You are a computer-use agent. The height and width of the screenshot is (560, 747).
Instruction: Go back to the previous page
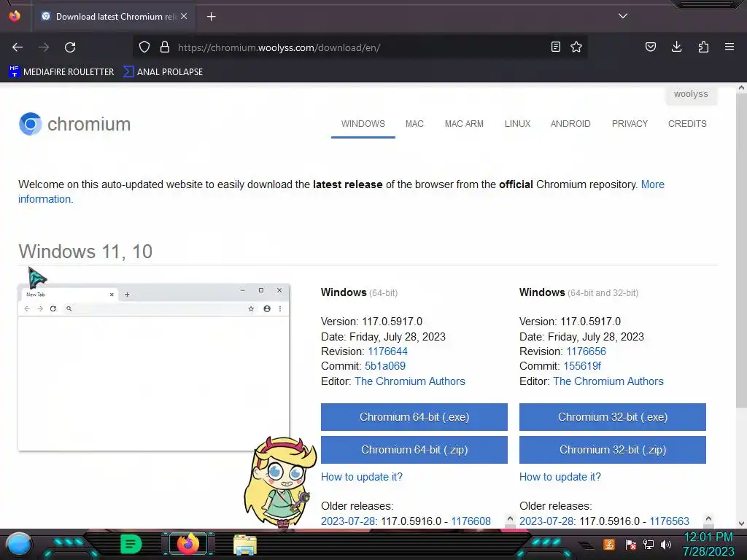coord(18,47)
